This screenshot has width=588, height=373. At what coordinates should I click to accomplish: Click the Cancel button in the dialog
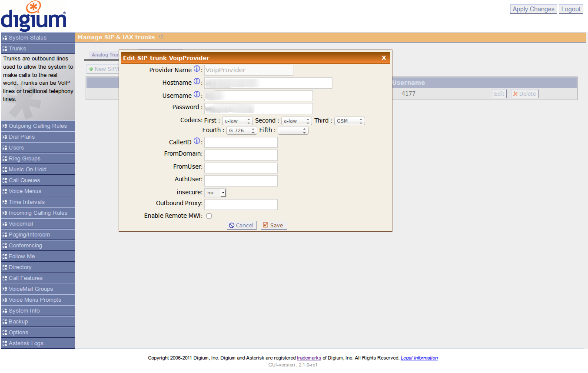tap(241, 225)
